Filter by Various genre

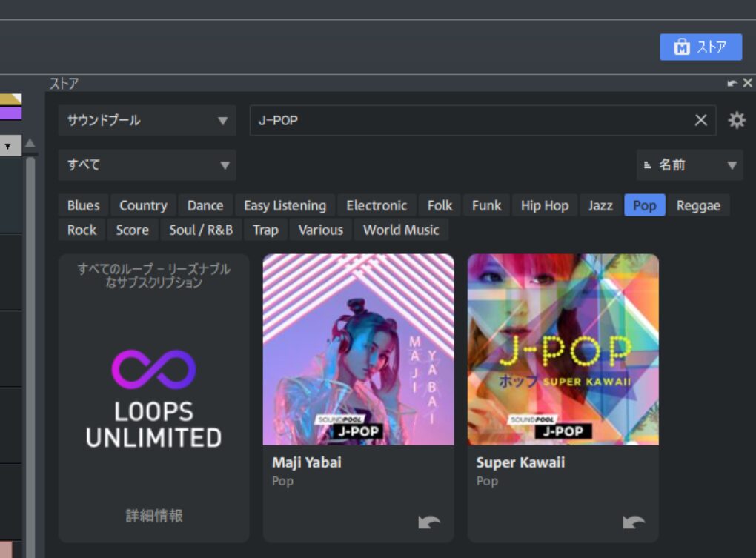click(x=321, y=230)
